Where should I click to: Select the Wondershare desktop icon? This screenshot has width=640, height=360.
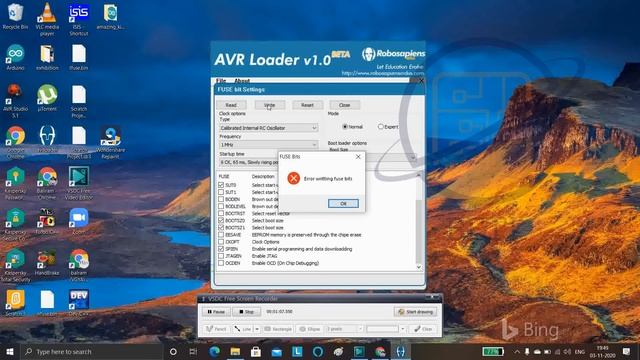click(x=110, y=142)
